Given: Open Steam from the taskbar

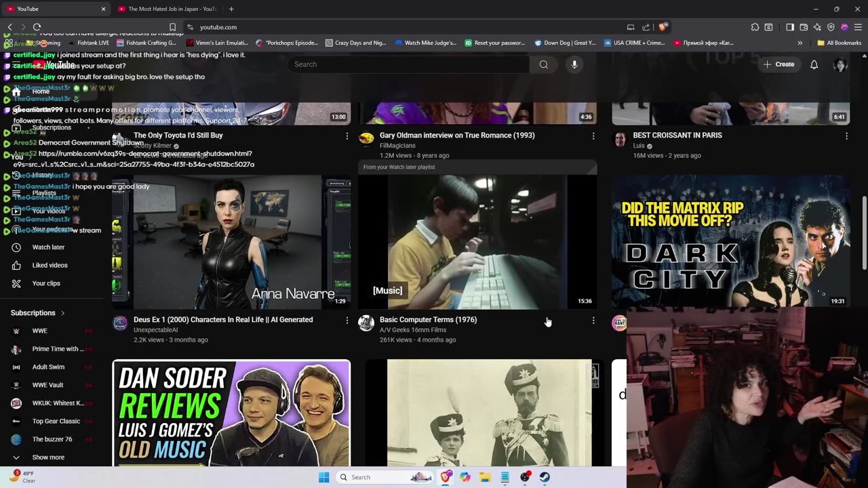Looking at the screenshot, I should [545, 477].
